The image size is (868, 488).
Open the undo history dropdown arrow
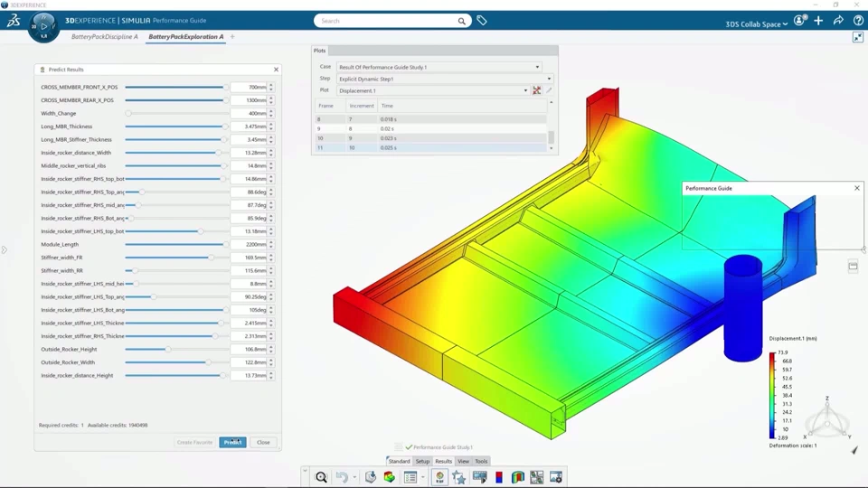[354, 477]
